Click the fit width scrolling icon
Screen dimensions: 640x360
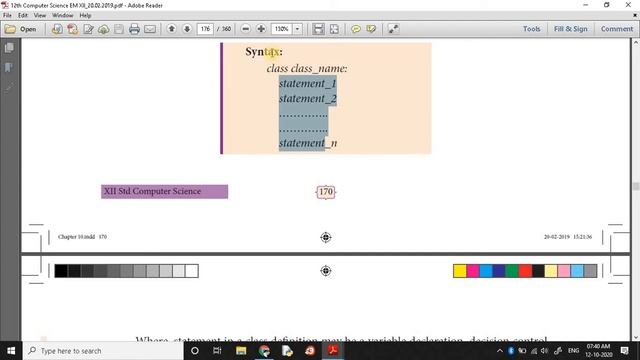pyautogui.click(x=318, y=29)
